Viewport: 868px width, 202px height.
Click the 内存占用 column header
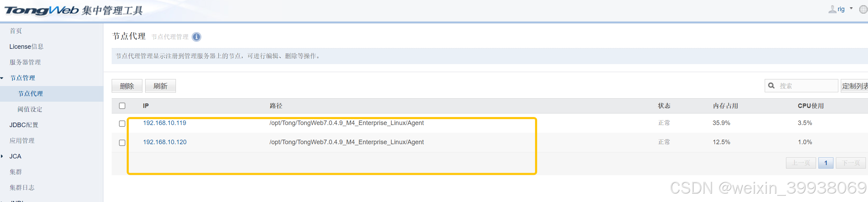click(726, 106)
